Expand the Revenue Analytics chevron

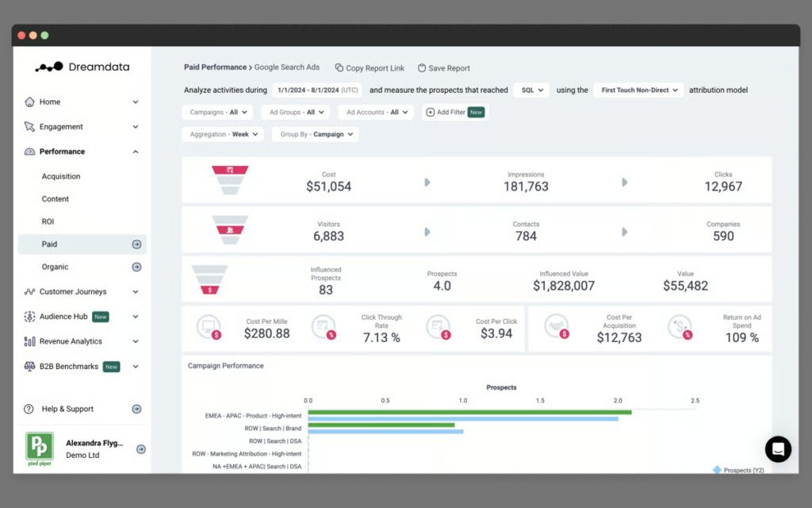(136, 341)
